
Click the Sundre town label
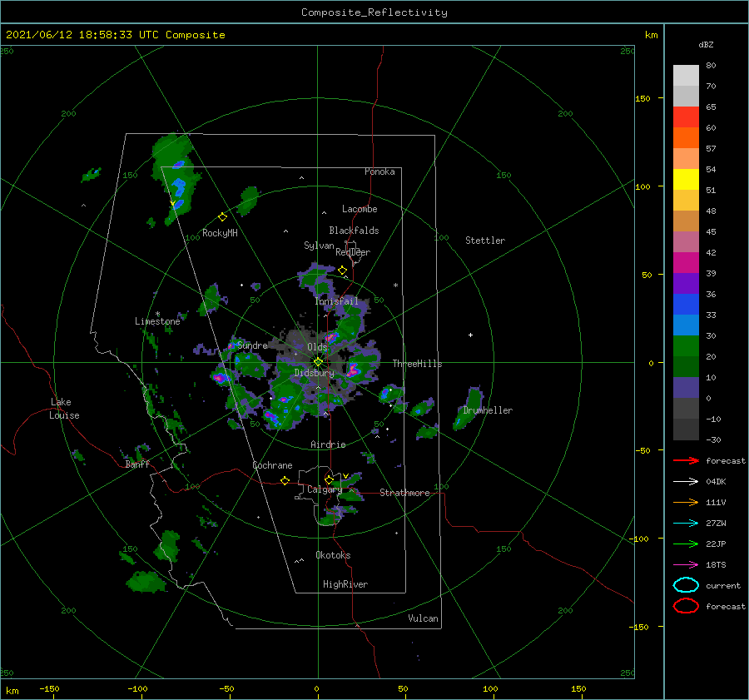coord(251,345)
